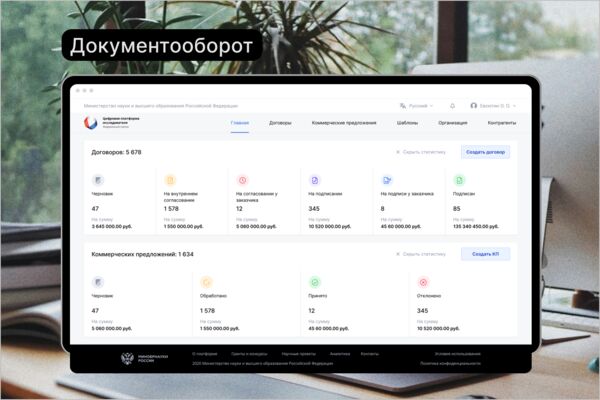600x400 pixels.
Task: Click the Министерство науки header text
Action: click(161, 106)
